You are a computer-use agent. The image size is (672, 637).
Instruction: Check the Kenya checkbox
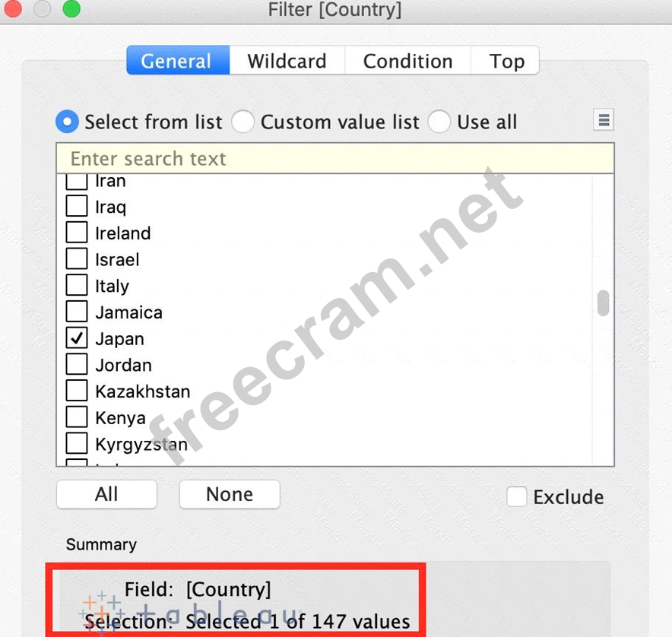coord(77,417)
